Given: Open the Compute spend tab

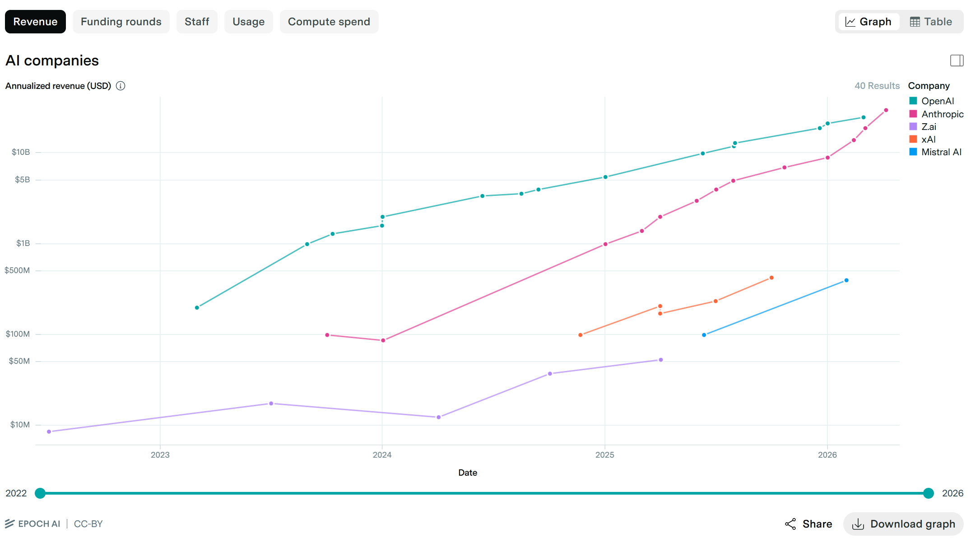Looking at the screenshot, I should [329, 22].
